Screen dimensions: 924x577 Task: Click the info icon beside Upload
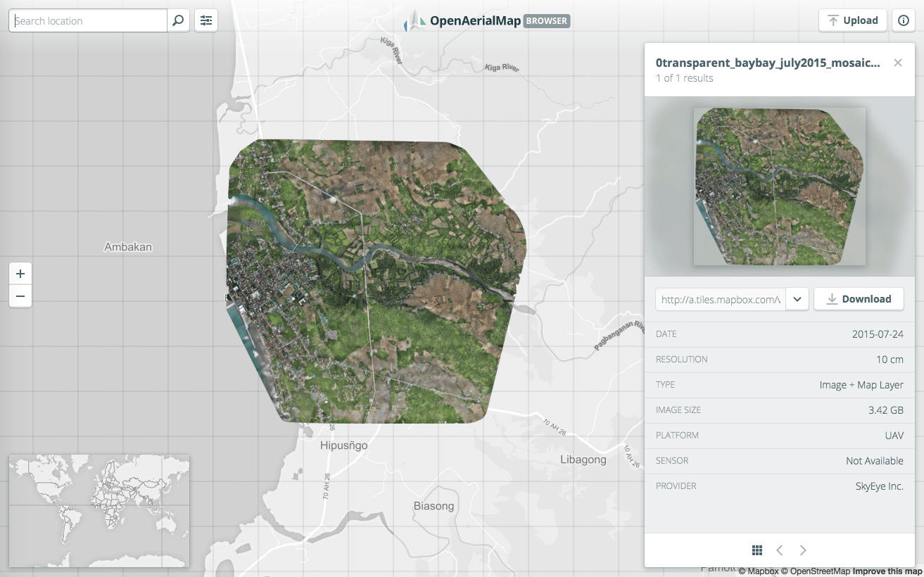(x=903, y=20)
